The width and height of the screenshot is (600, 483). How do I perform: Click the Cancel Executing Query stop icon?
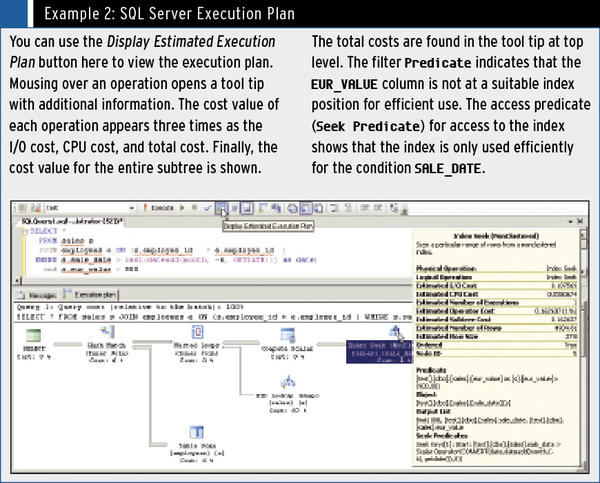(x=194, y=208)
